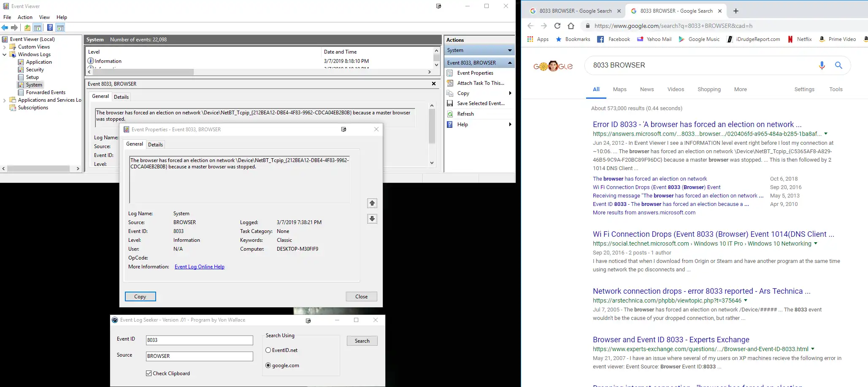Switch to the Videos tab on Google results

coord(676,89)
